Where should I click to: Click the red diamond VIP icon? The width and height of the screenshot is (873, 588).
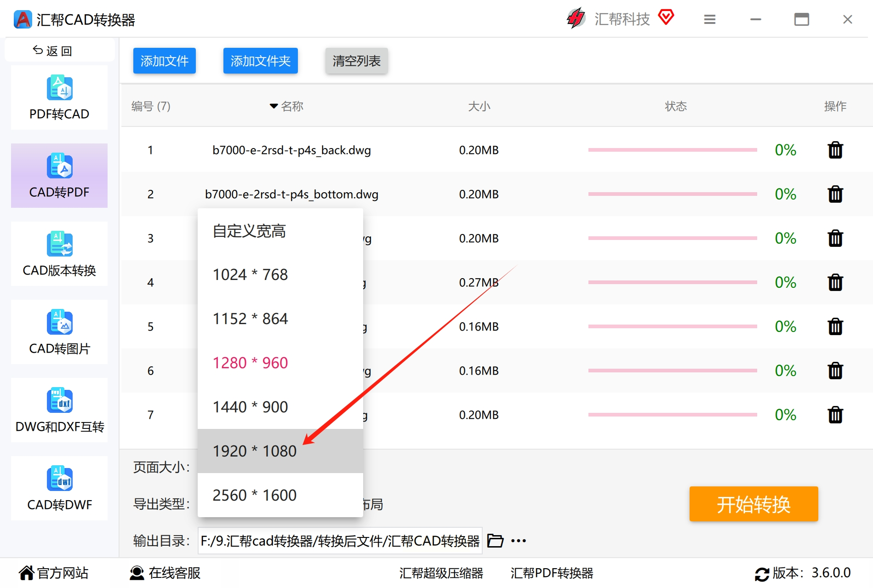(666, 17)
